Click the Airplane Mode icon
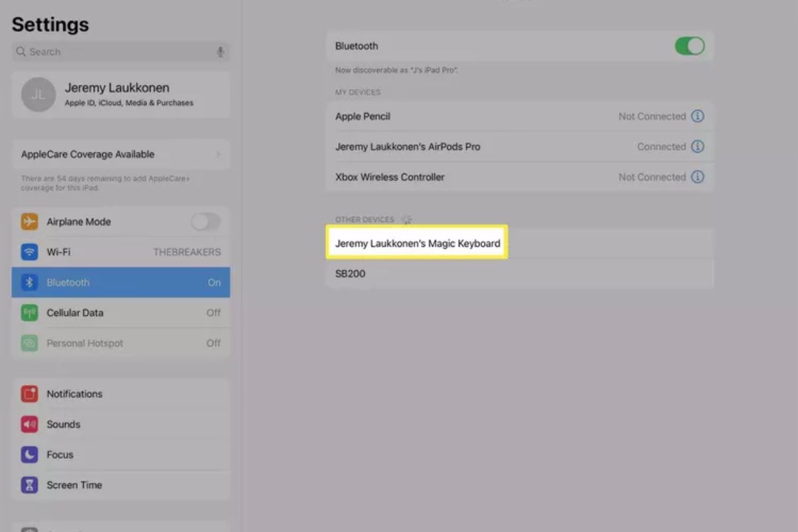The width and height of the screenshot is (798, 532). pos(29,221)
